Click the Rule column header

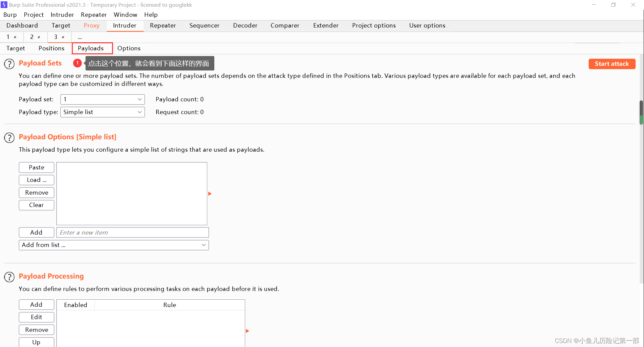coord(170,305)
